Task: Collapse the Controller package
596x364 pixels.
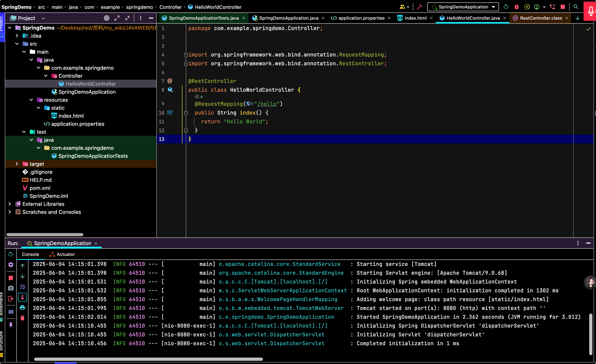Action: pos(46,76)
